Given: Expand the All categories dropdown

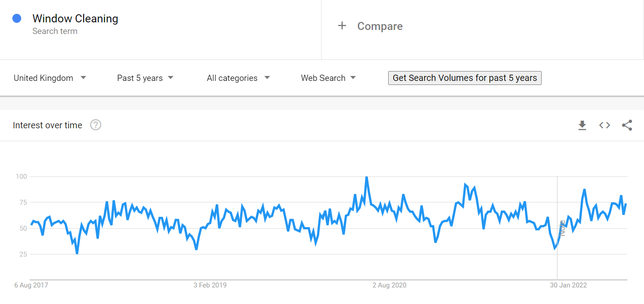Looking at the screenshot, I should pos(238,78).
